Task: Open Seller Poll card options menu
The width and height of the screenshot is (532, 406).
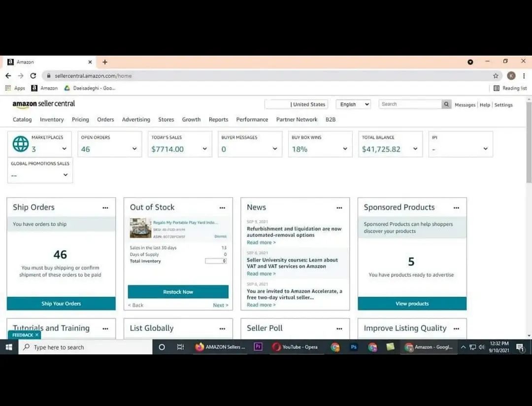Action: pos(339,329)
